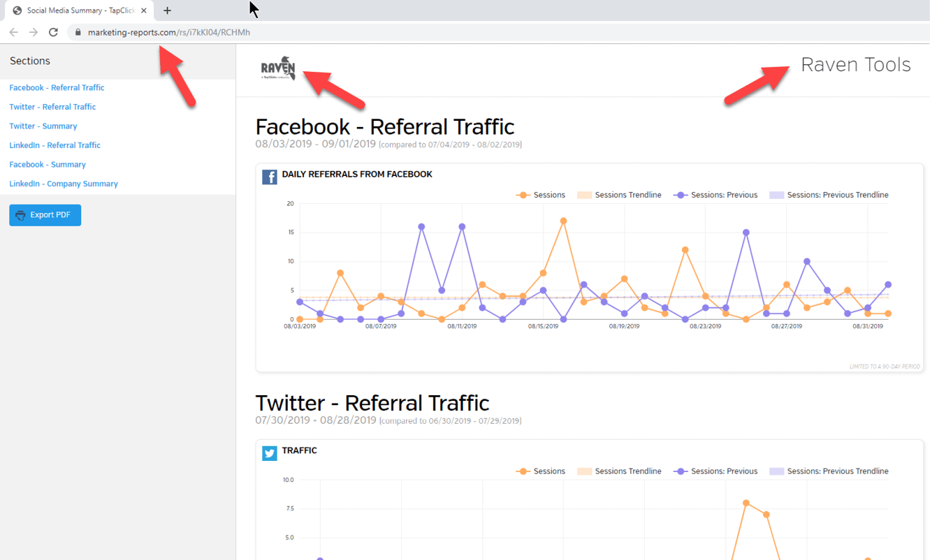Viewport: 930px width, 560px height.
Task: Click the Twitter - Referral Traffic heading
Action: pos(372,403)
